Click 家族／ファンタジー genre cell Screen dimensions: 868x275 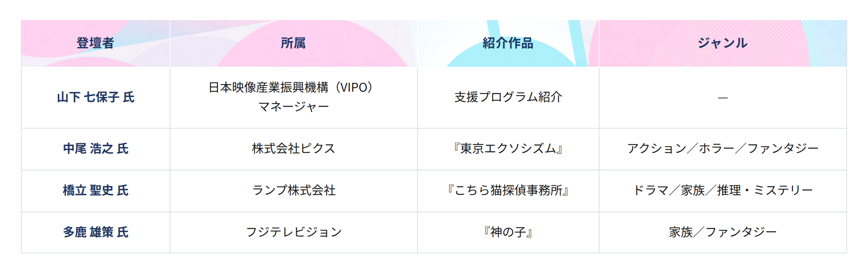[723, 232]
